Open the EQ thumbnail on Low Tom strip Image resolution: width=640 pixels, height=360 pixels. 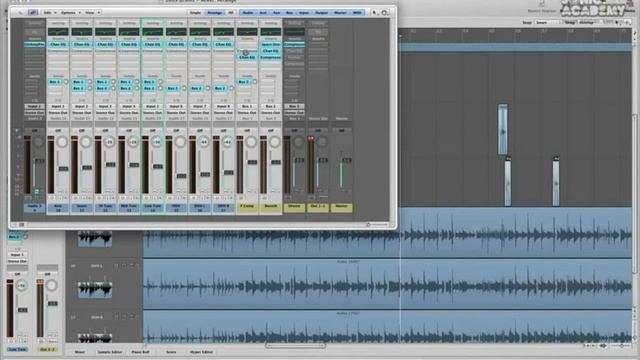point(153,31)
